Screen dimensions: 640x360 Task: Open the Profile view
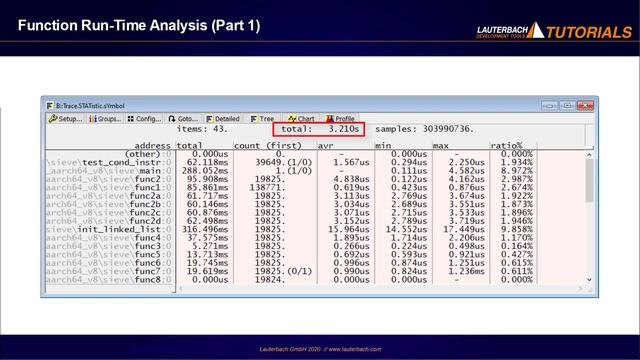340,119
